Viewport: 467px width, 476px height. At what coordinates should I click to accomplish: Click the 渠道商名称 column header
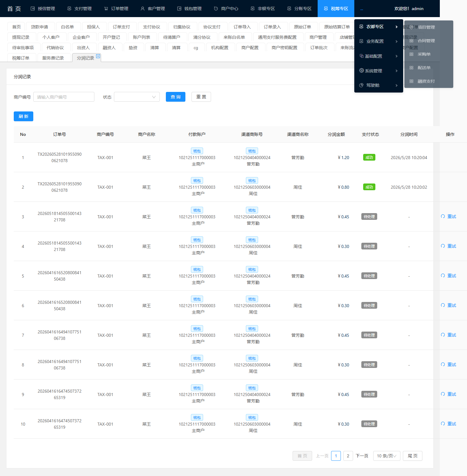click(x=298, y=134)
